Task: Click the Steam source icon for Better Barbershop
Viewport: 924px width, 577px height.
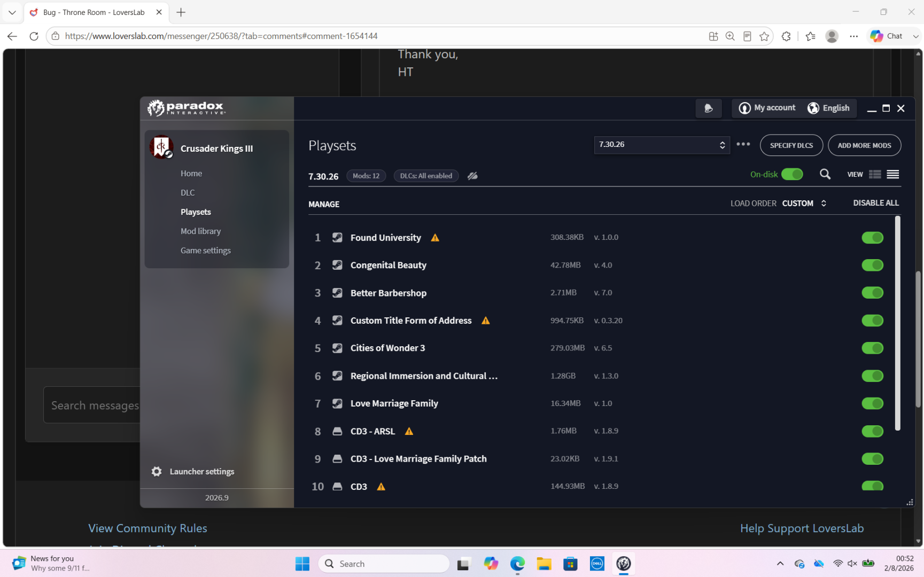Action: point(337,293)
